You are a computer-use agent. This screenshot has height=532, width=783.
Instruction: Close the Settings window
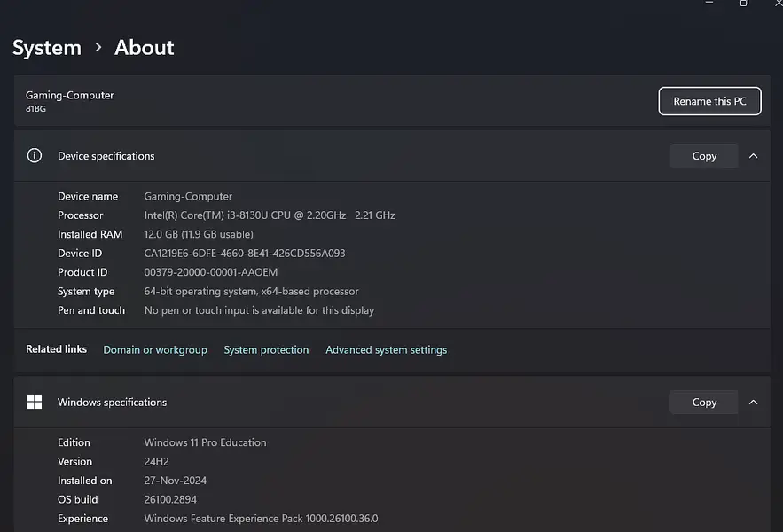(x=777, y=3)
